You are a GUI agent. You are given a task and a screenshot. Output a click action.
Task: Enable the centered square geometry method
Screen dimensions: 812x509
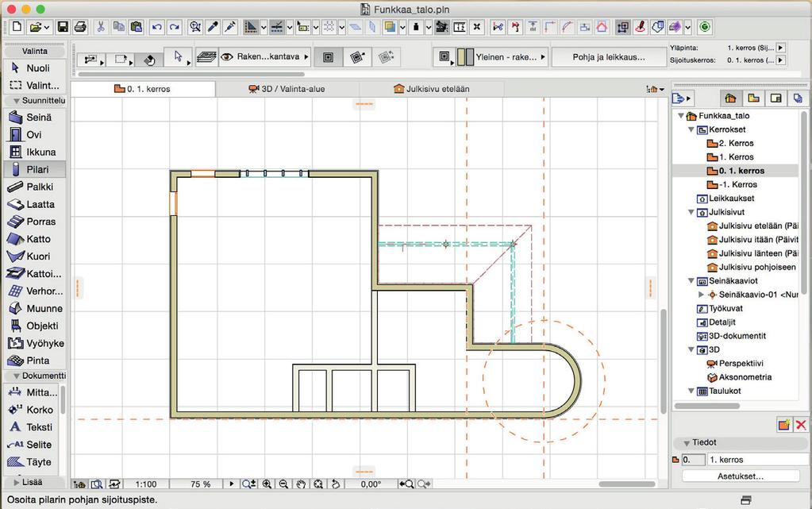click(329, 57)
